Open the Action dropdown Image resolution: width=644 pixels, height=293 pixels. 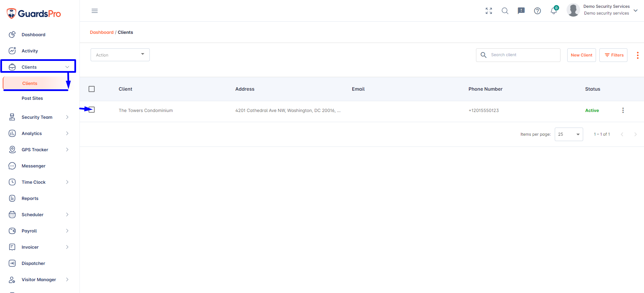[120, 55]
